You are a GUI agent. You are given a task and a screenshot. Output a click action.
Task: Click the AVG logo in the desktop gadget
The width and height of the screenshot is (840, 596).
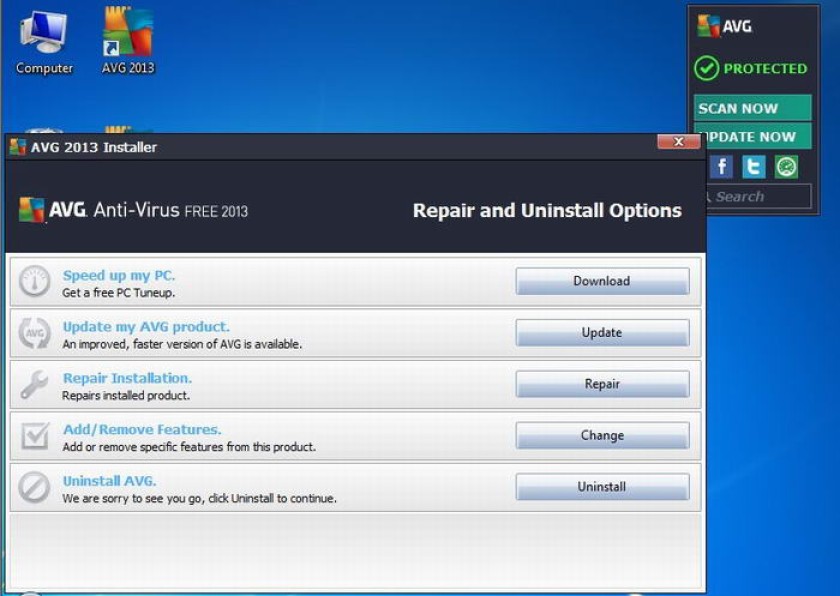coord(725,26)
